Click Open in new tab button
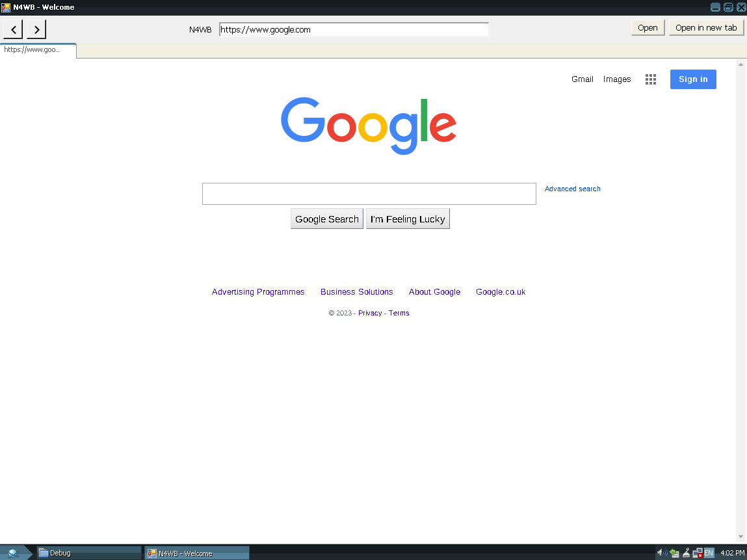Screen dimensions: 747x560 click(x=706, y=28)
